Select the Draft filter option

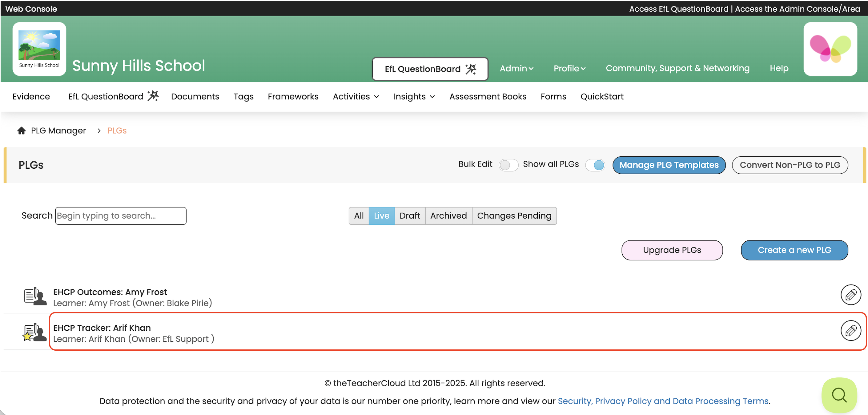click(409, 216)
